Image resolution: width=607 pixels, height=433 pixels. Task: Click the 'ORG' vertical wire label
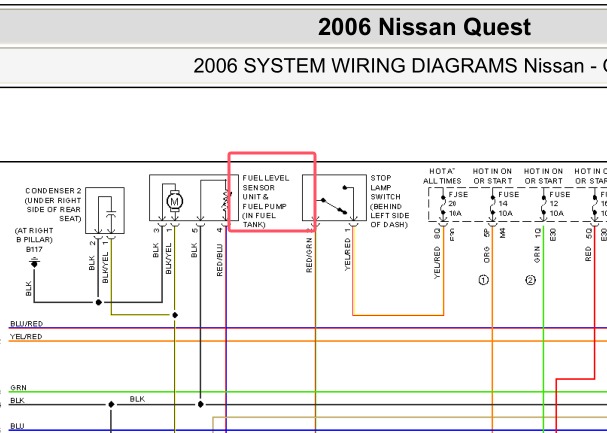(x=487, y=255)
